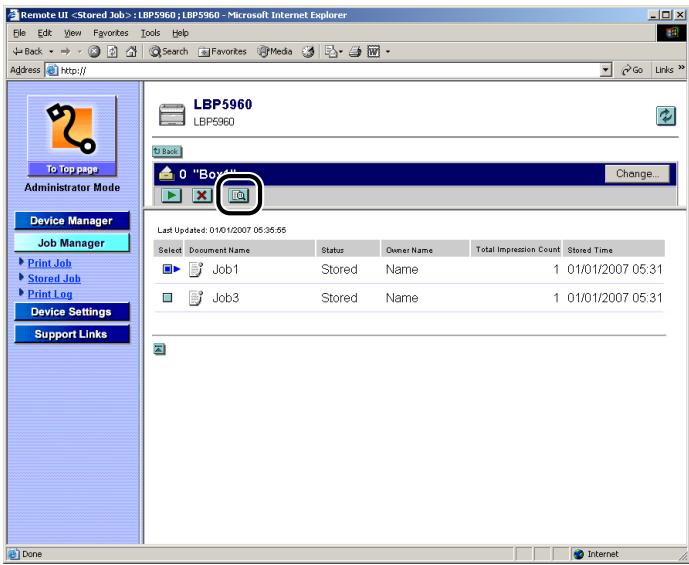Click the Support Links button

(72, 334)
